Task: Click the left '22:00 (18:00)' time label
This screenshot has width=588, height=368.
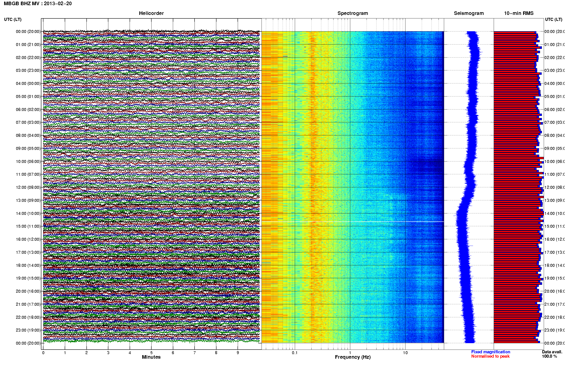Action: (28, 317)
